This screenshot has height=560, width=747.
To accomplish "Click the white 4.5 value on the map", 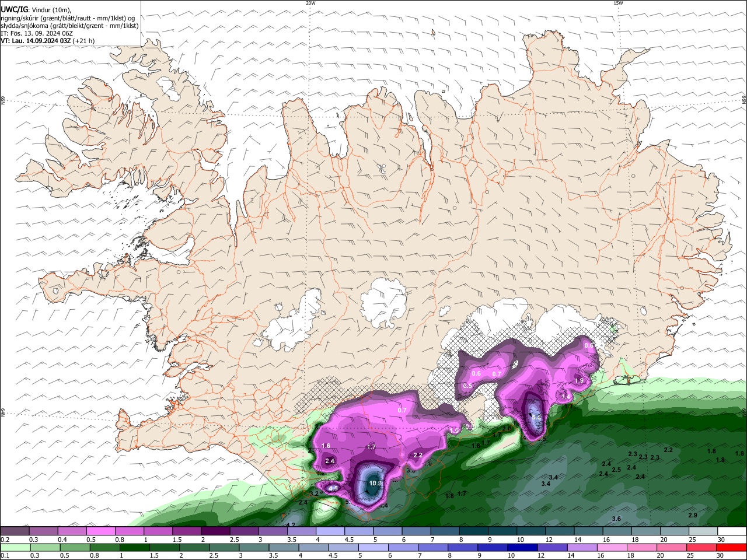I will click(334, 488).
